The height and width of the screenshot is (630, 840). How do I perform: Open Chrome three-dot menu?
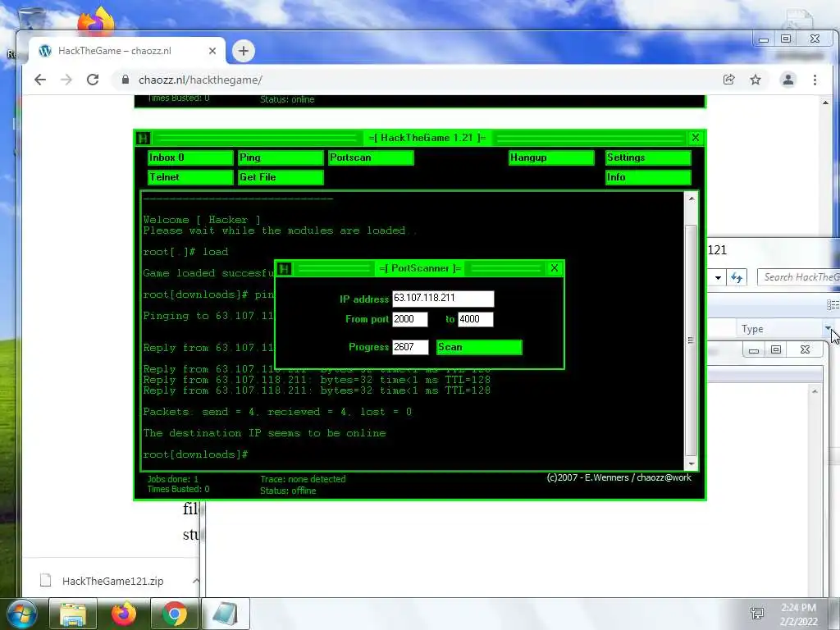point(815,80)
